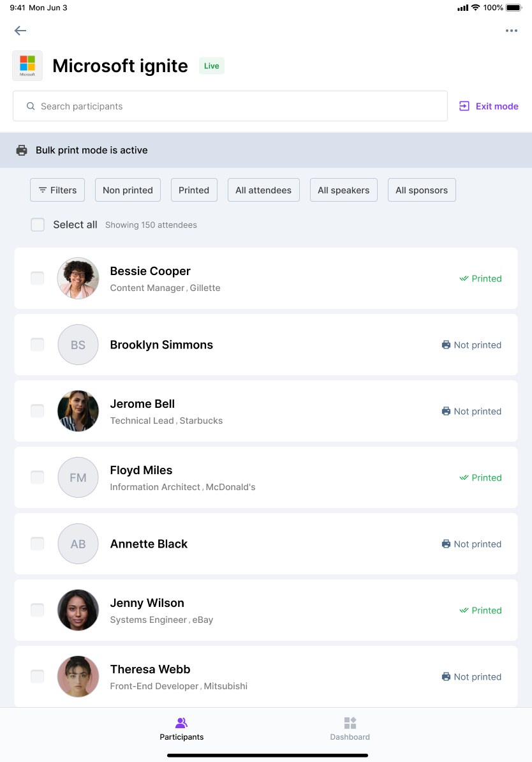
Task: Open the Filters button
Action: click(x=57, y=190)
